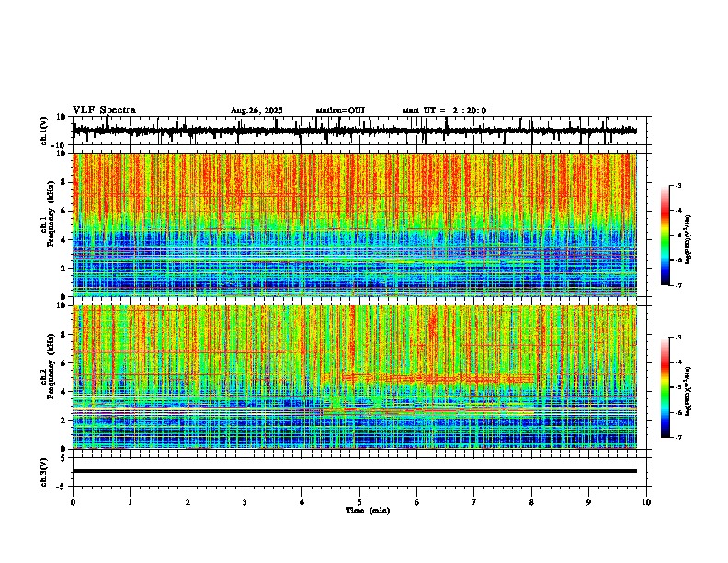
Task: Click the "-3" tick on ch.1 colorbar
Action: click(678, 185)
